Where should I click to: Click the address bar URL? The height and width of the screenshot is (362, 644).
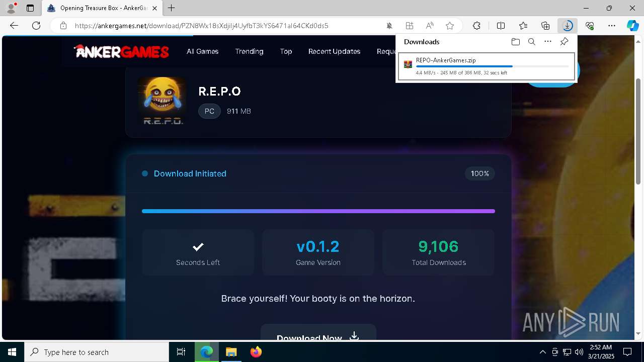[202, 26]
